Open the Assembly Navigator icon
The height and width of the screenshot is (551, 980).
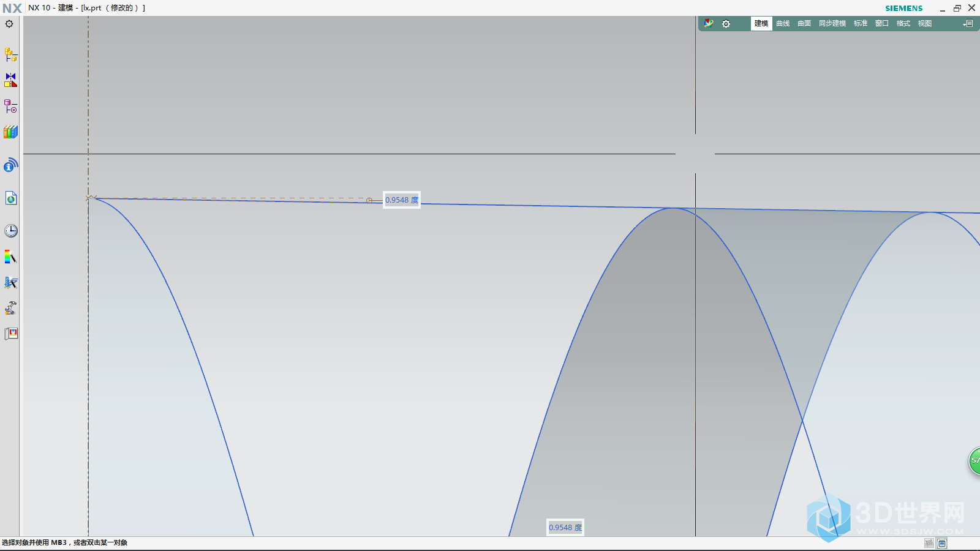tap(10, 54)
